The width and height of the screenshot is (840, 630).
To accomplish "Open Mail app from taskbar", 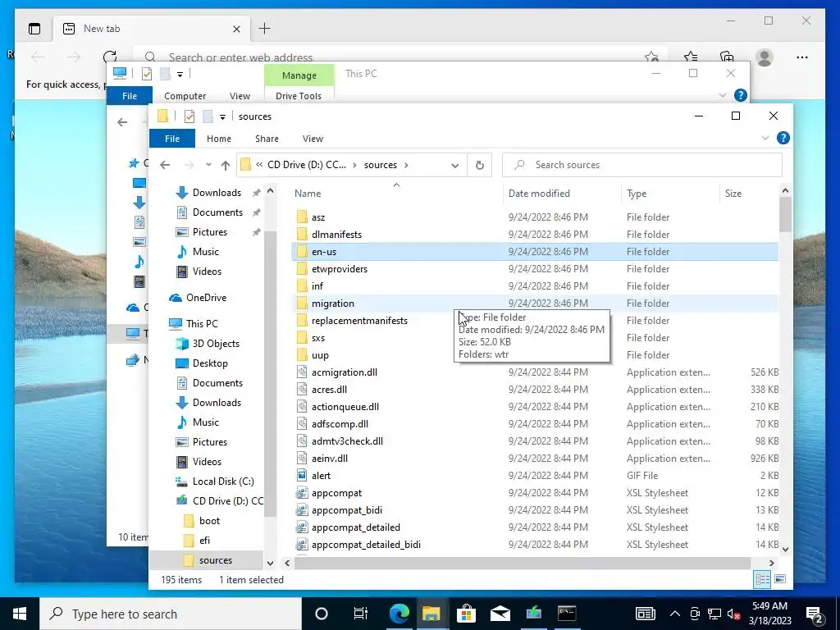I will [x=500, y=614].
